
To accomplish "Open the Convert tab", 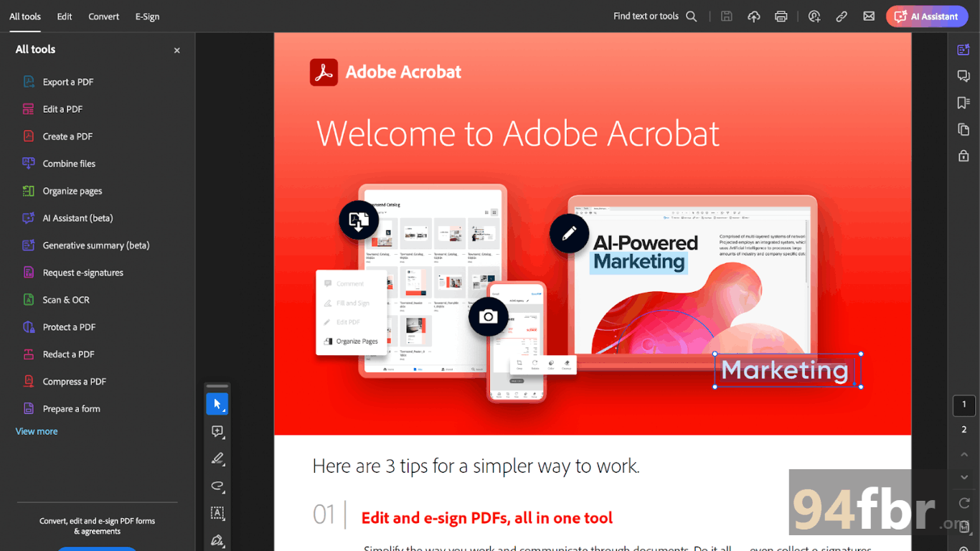I will 104,17.
